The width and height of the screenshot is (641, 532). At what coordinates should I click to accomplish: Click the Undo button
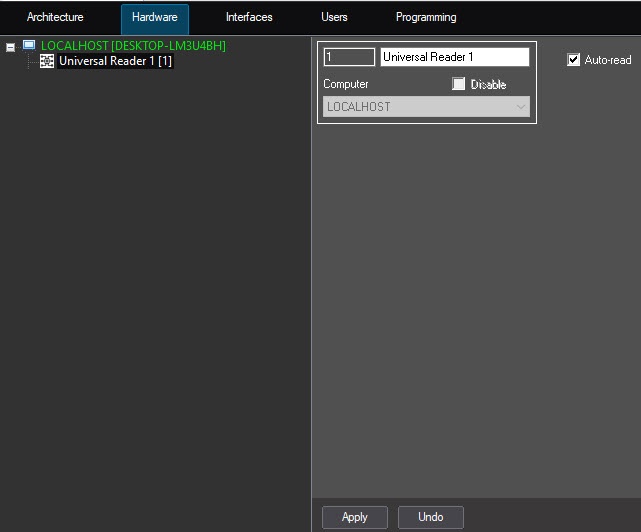[x=431, y=517]
